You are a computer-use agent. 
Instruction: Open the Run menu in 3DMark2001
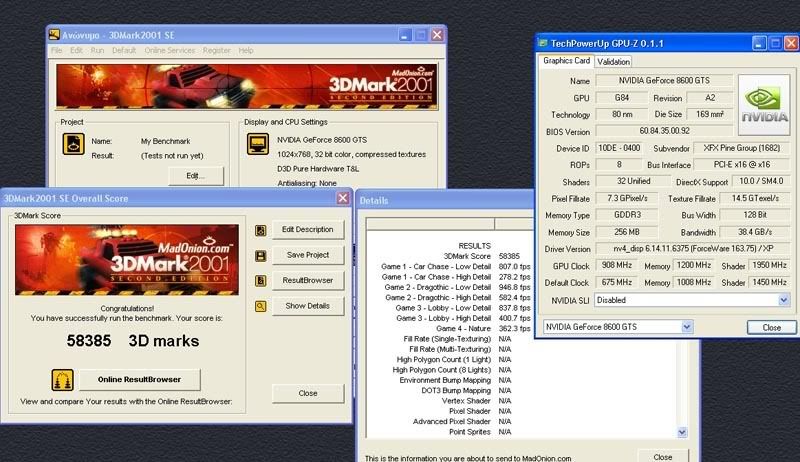(x=97, y=50)
